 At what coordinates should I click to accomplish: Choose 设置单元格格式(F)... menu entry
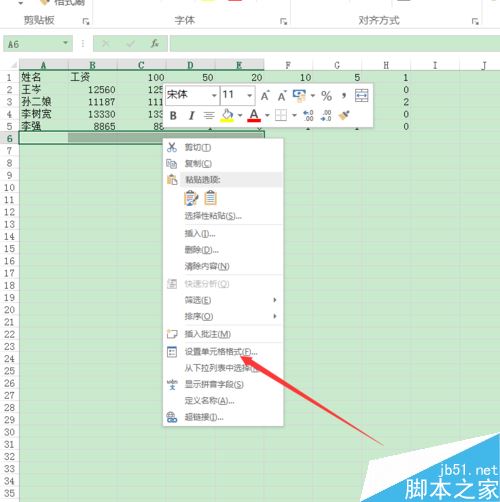pyautogui.click(x=223, y=352)
